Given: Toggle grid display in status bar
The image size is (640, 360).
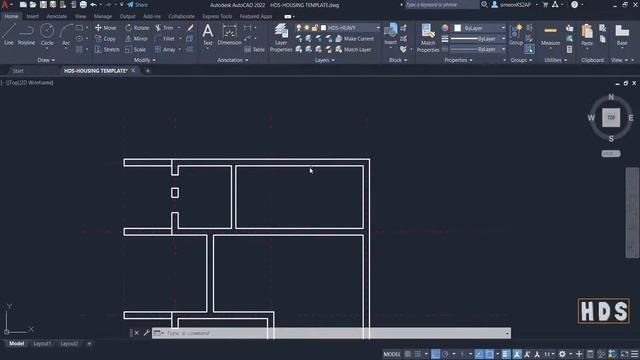Looking at the screenshot, I should [x=407, y=354].
